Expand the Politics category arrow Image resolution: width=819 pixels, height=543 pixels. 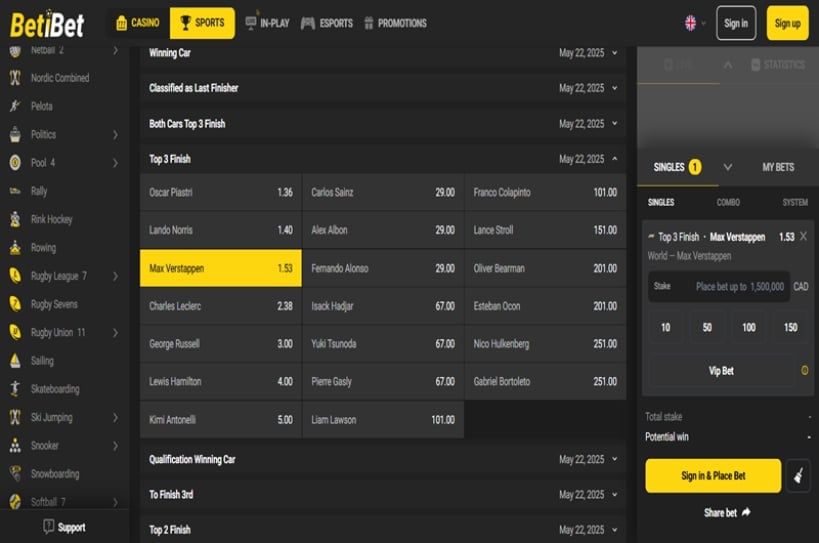pos(115,135)
